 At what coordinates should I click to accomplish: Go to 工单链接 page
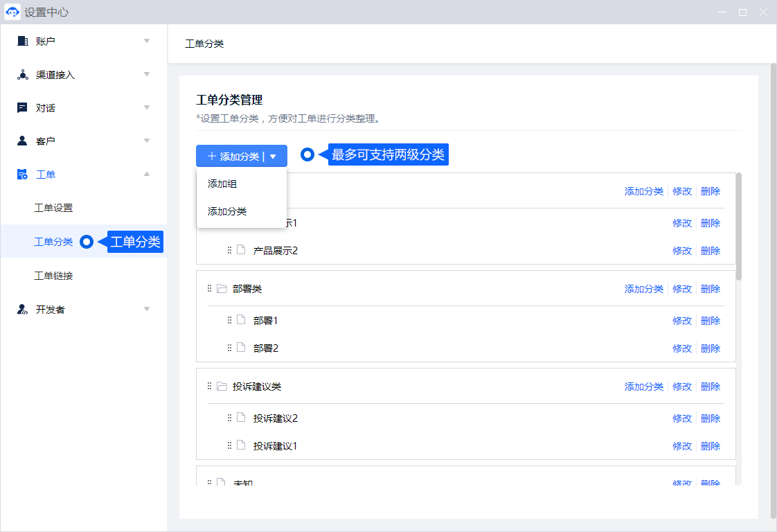click(53, 276)
